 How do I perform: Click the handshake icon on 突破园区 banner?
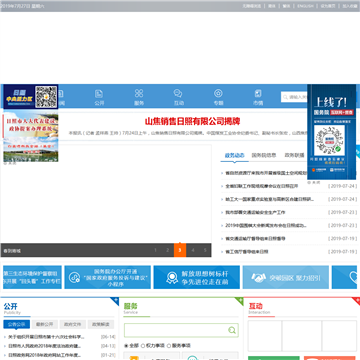259,277
